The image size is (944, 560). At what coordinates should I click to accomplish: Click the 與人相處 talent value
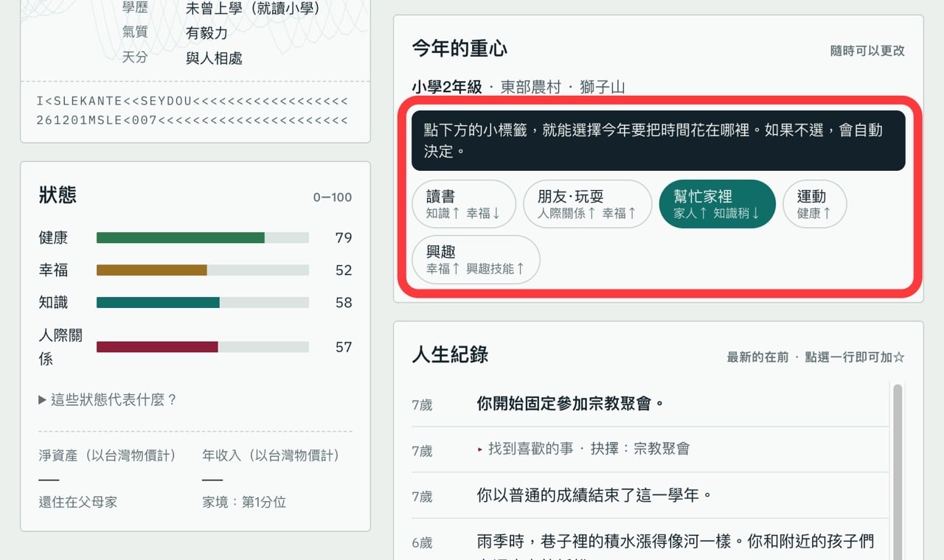click(x=214, y=58)
